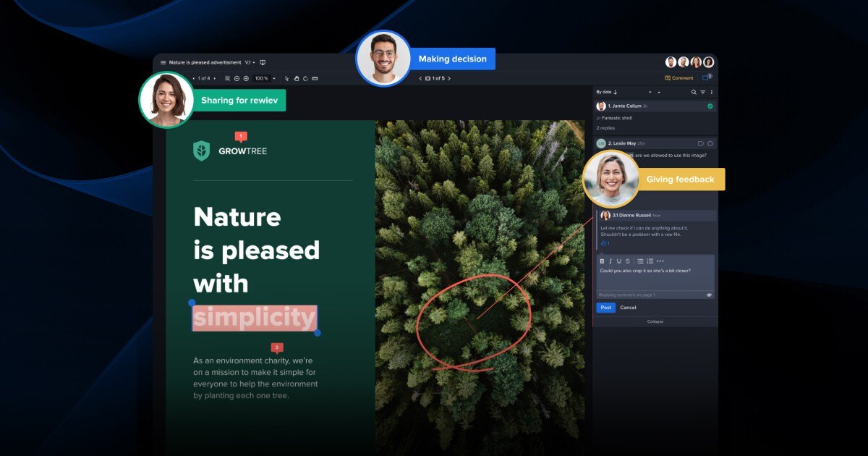
Task: Like Dianne Russell's reply with thumbs up
Action: (604, 243)
